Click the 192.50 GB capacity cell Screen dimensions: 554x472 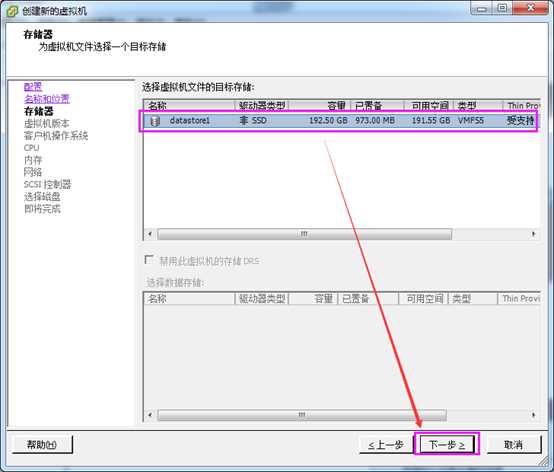coord(328,120)
